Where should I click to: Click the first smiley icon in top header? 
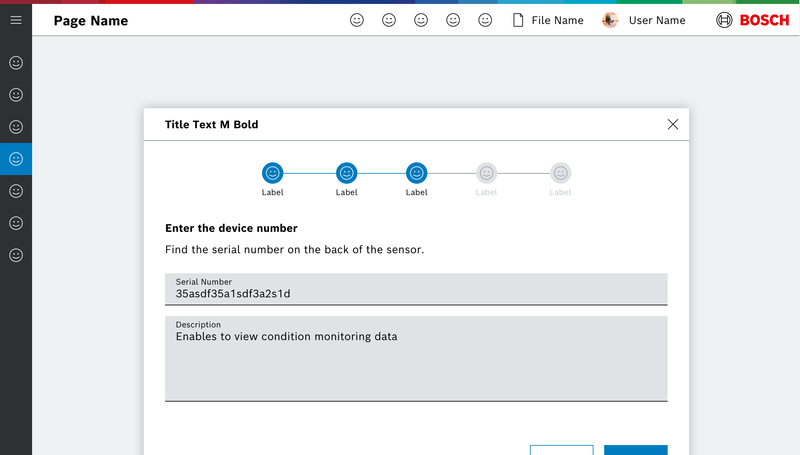click(x=357, y=20)
